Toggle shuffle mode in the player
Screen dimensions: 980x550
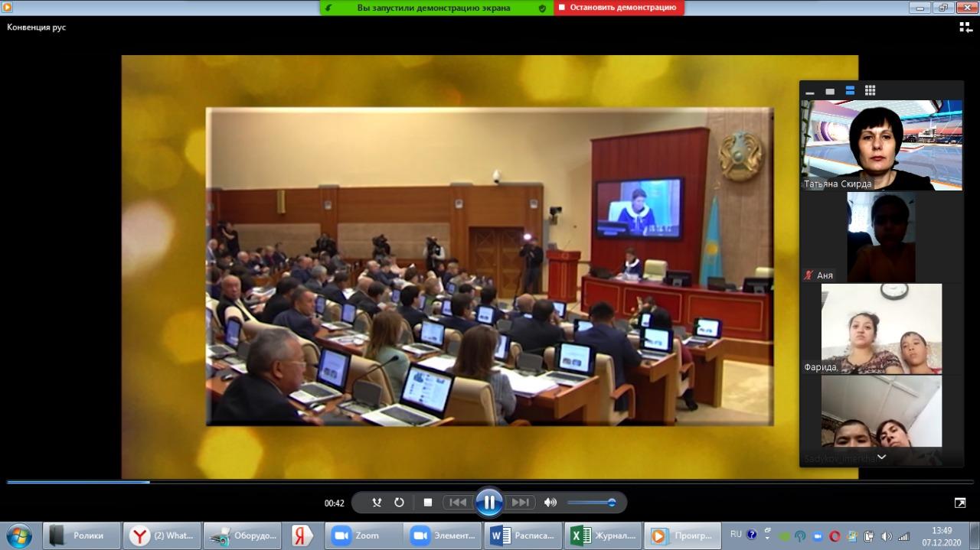point(377,503)
